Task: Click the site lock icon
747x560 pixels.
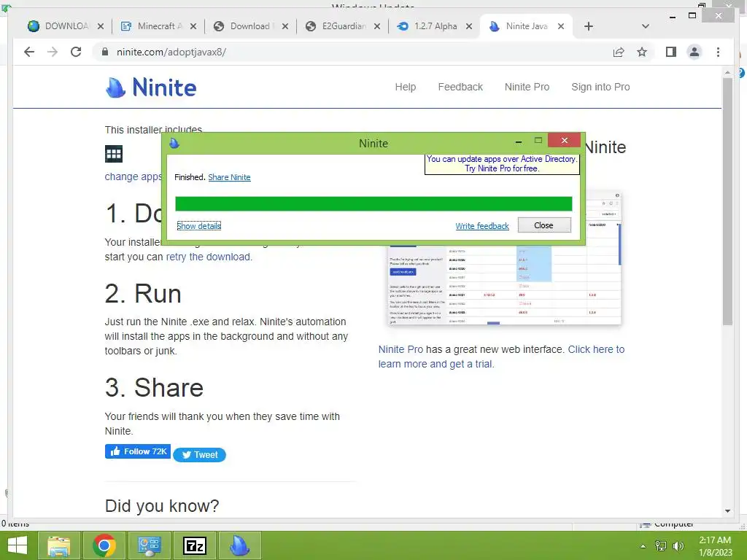Action: tap(105, 52)
